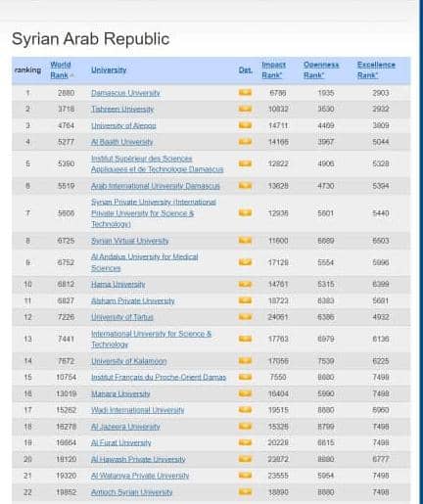The height and width of the screenshot is (504, 423).
Task: Open Manara University link
Action: coord(120,394)
